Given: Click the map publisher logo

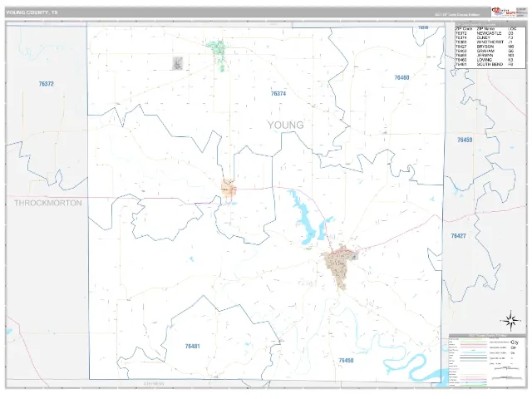Looking at the screenshot, I should pos(503,12).
